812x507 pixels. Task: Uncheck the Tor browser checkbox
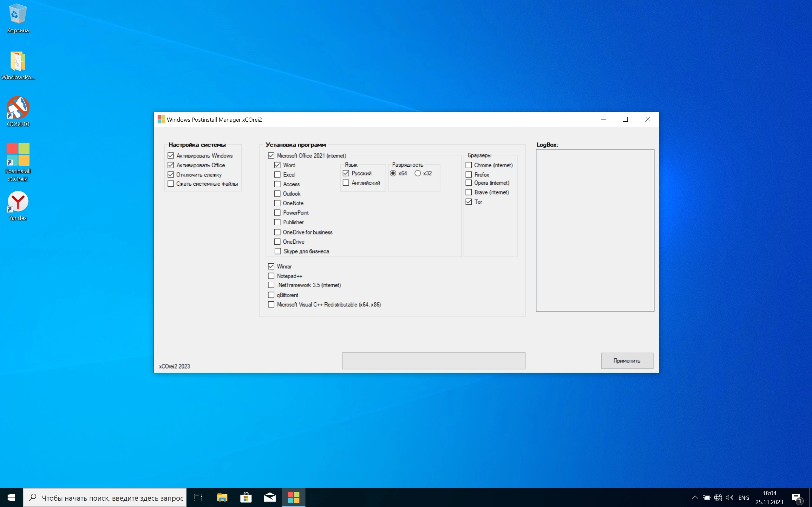coord(469,202)
